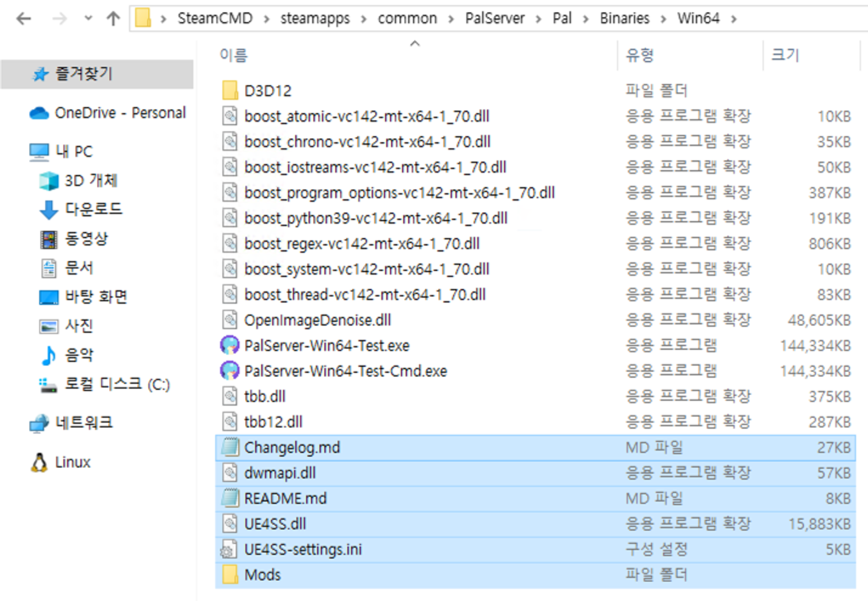Select UE4SS.dll file row
The image size is (868, 601).
pos(275,524)
